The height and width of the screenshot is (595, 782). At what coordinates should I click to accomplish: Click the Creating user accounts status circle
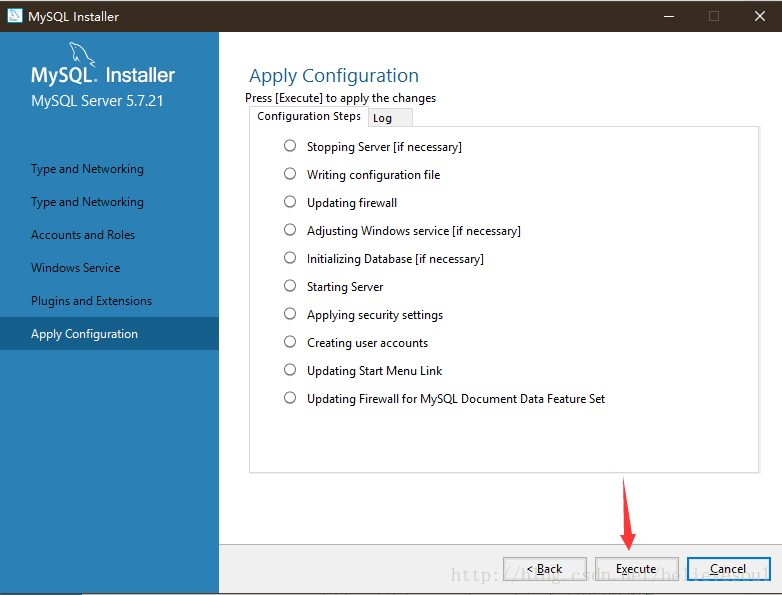(x=290, y=342)
